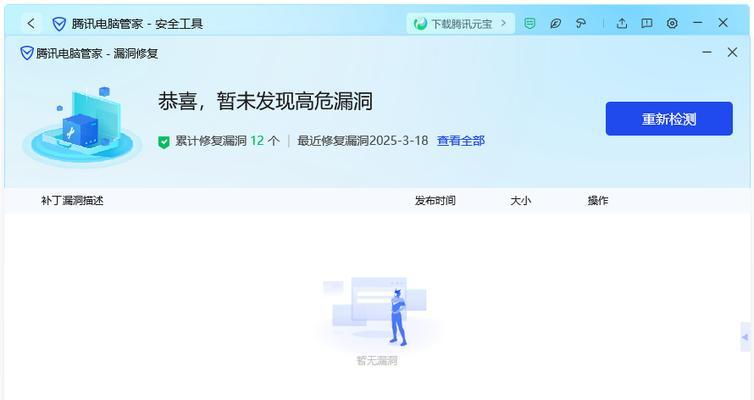Viewport: 754px width, 400px height.
Task: Click the 暂无漏洞 empty state label
Action: [x=377, y=361]
